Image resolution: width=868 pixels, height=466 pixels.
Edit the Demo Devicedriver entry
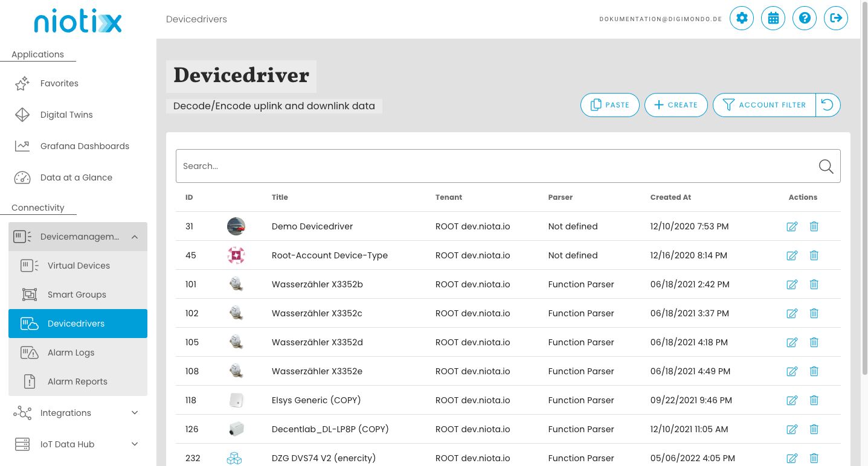(x=792, y=226)
